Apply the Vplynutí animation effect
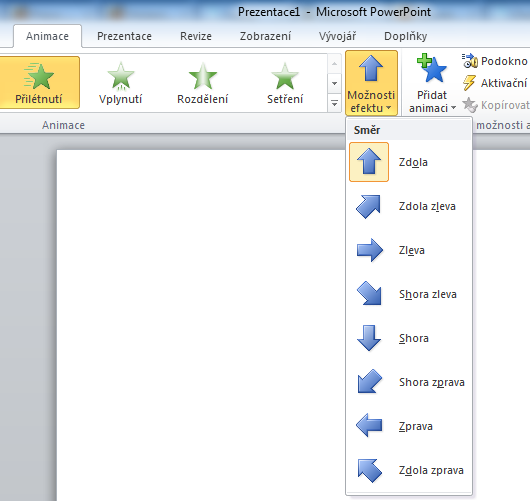 tap(121, 83)
